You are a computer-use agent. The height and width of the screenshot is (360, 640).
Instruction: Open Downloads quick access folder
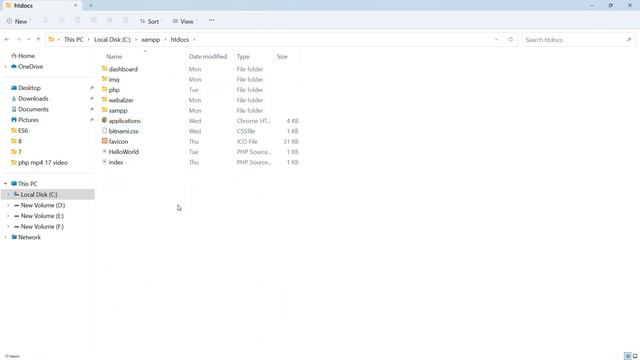pos(29,98)
